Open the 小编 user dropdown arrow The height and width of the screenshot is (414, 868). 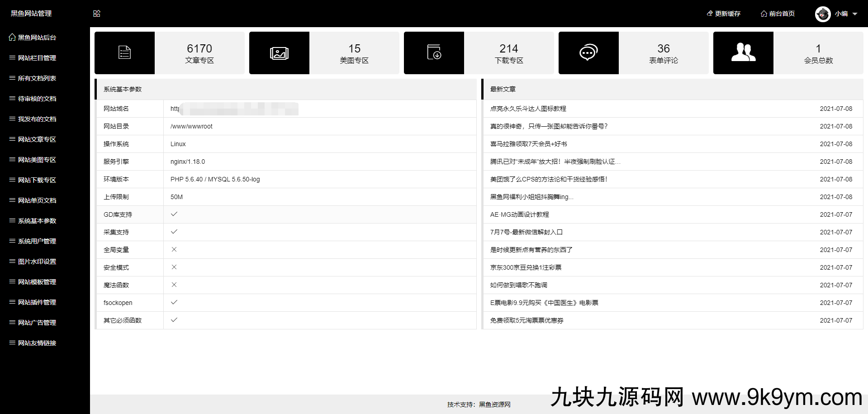855,14
